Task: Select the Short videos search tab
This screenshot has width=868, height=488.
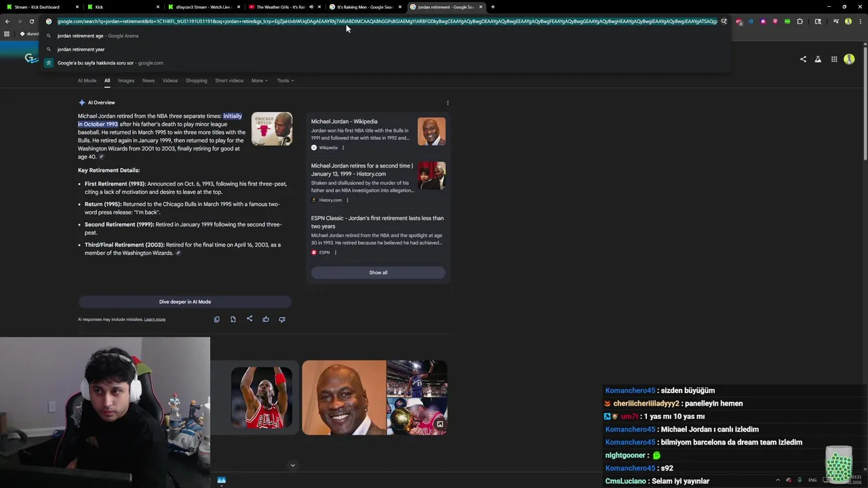Action: pos(229,81)
